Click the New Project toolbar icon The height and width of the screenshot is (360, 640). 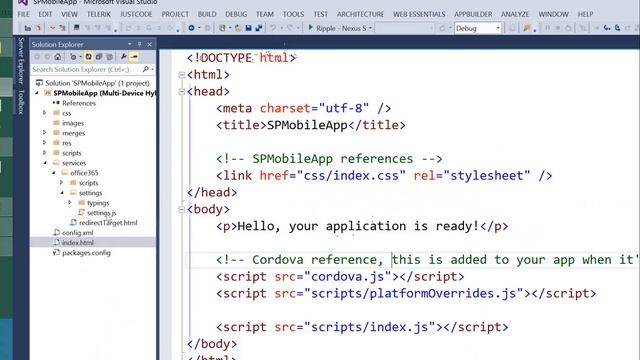pyautogui.click(x=222, y=28)
